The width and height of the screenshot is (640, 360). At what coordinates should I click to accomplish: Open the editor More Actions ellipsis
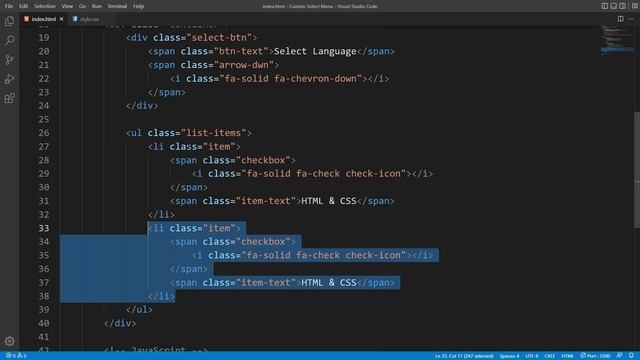[x=631, y=19]
